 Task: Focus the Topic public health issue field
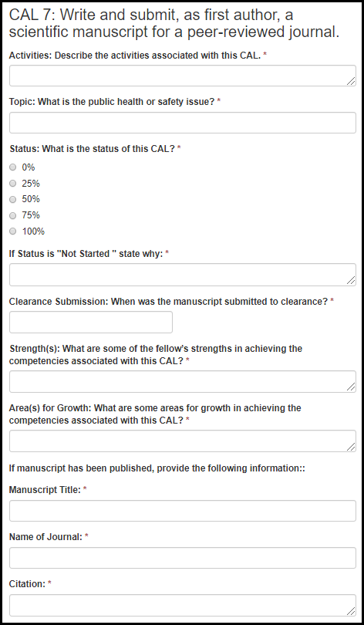click(183, 123)
